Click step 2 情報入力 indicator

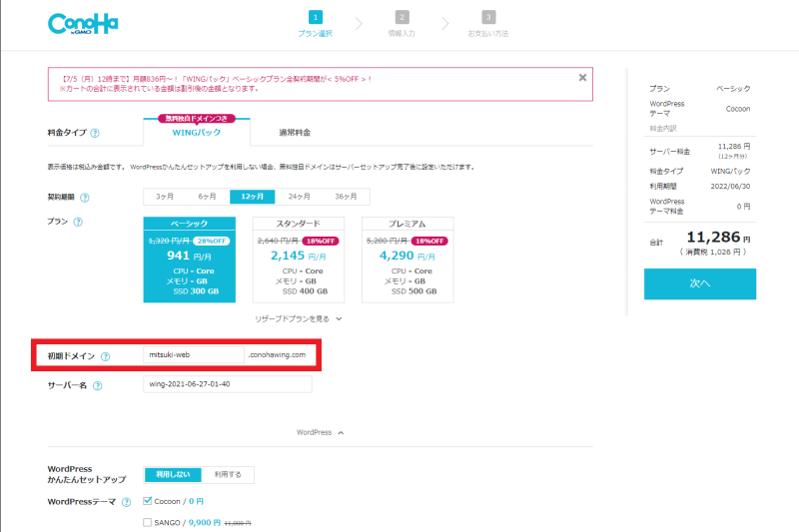coord(401,24)
